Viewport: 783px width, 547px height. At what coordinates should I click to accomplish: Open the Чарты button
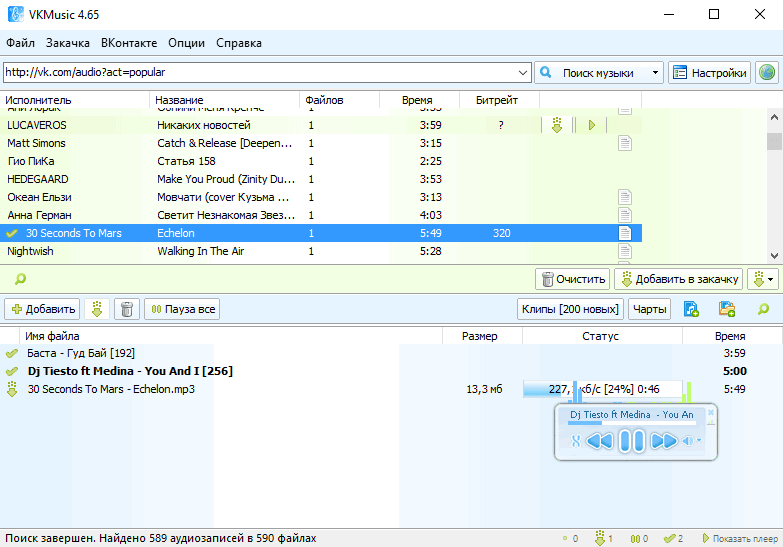click(x=649, y=309)
